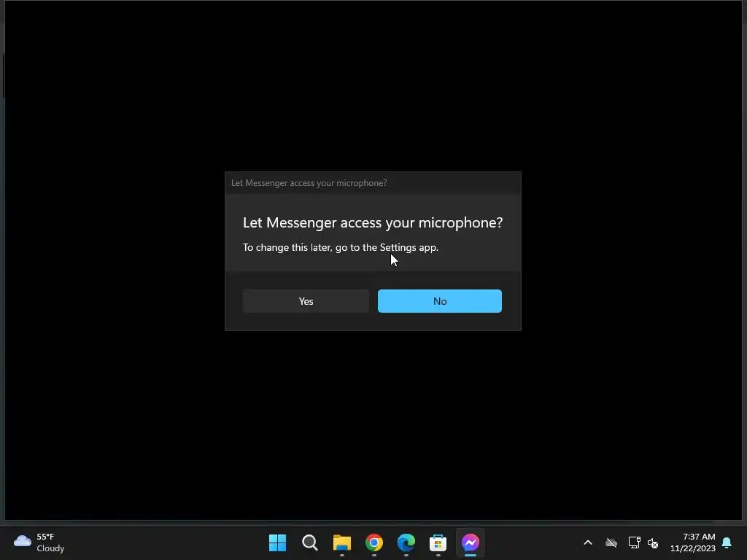Open Microsoft Edge from taskbar

click(406, 542)
